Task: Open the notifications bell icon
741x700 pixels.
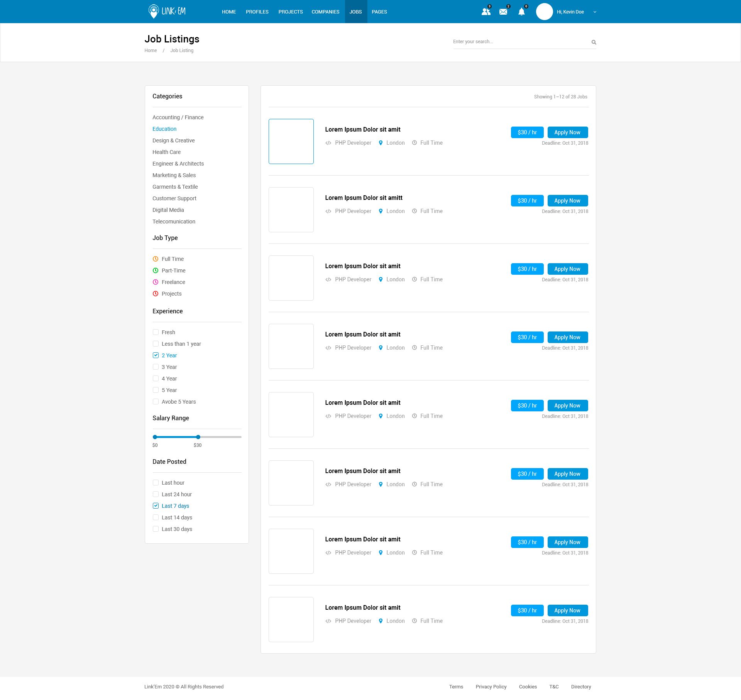Action: (521, 12)
